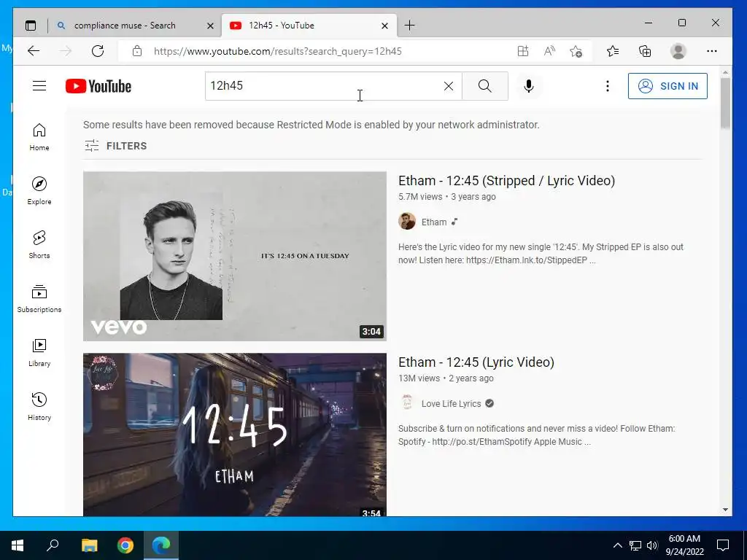Viewport: 747px width, 560px height.
Task: Open the Collections icon in Edge toolbar
Action: 645,51
